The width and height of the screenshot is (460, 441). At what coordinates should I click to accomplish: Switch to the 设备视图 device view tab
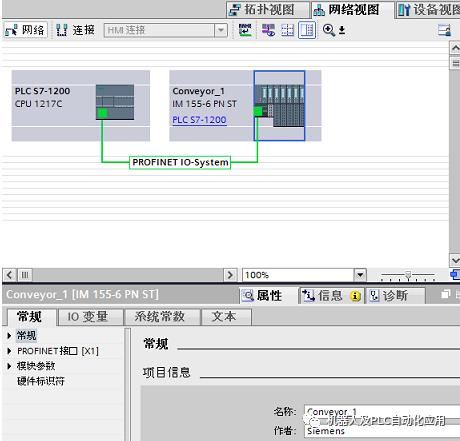click(x=429, y=10)
